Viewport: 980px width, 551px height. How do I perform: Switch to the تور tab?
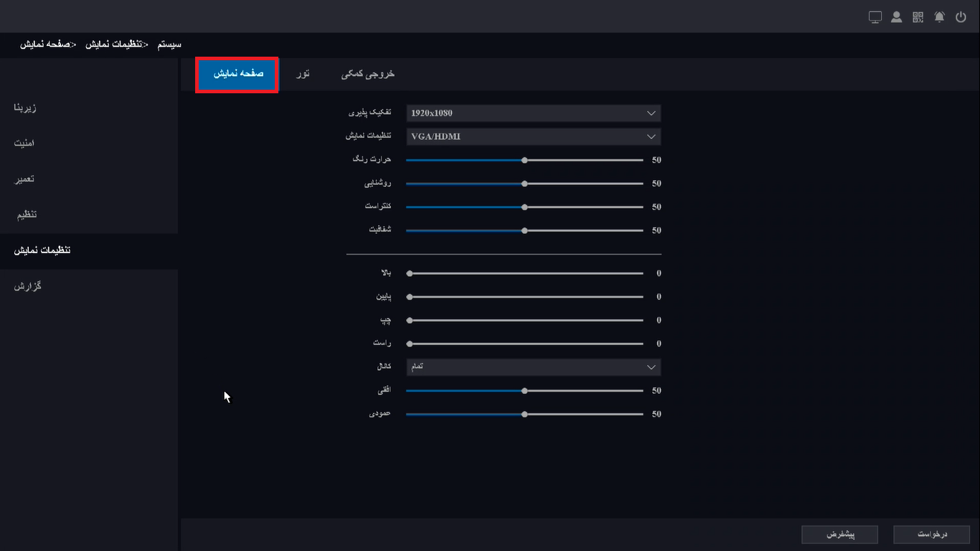(x=303, y=74)
